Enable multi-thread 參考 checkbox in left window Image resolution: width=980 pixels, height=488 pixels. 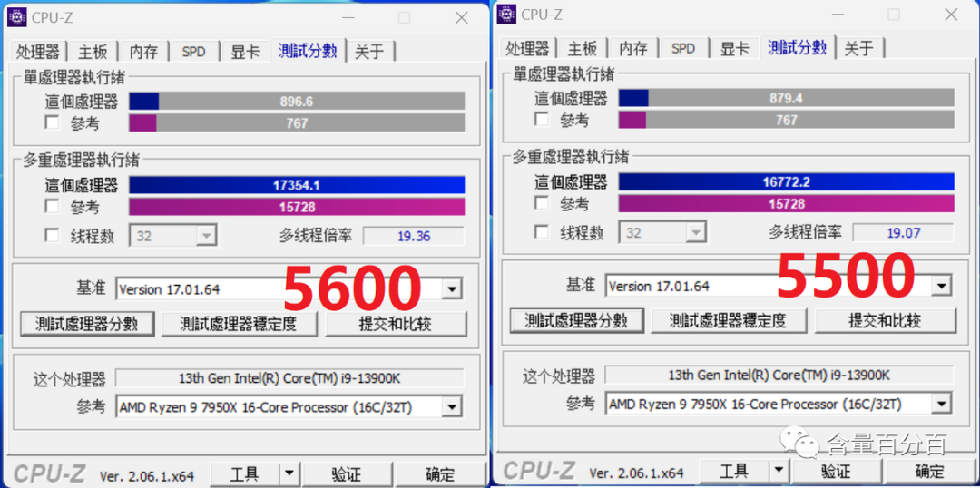tap(53, 206)
